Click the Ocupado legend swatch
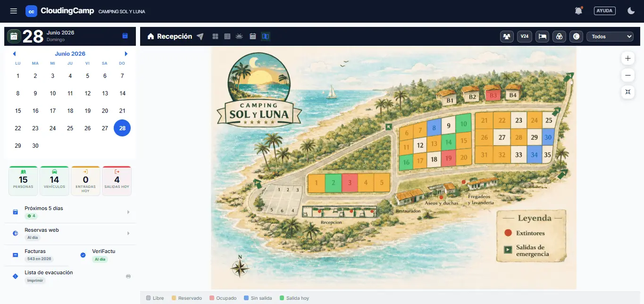Viewport: 644px width, 304px height. coord(212,298)
